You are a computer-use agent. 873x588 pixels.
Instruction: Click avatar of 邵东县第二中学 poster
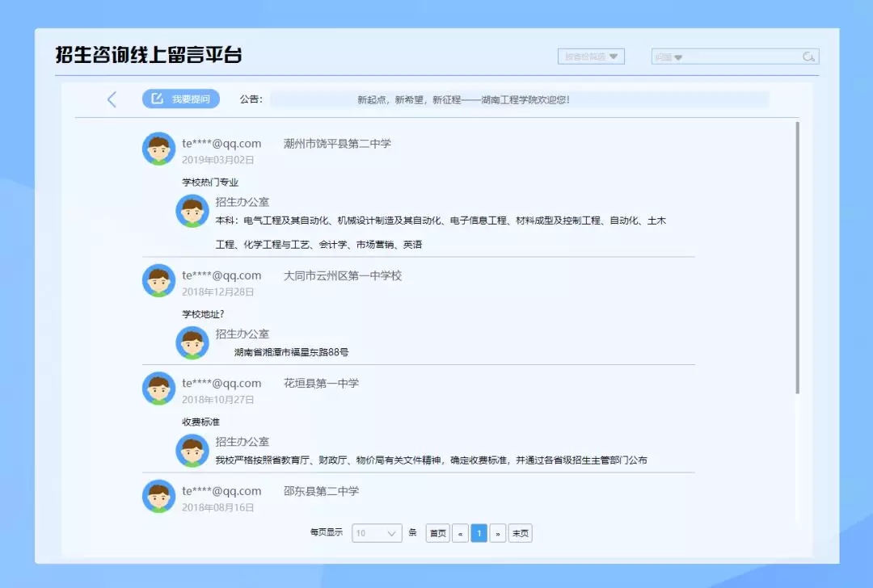click(x=158, y=496)
